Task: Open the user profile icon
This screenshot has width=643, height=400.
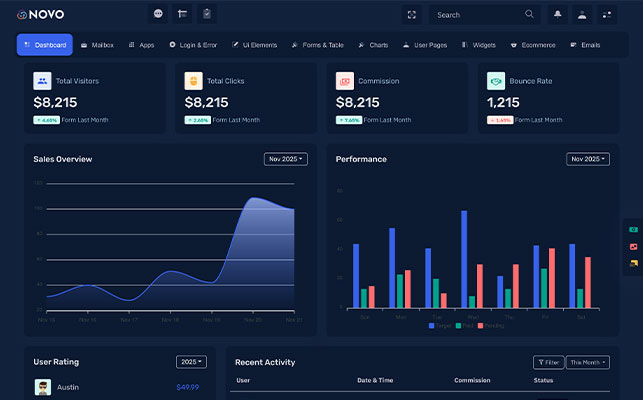Action: (582, 15)
